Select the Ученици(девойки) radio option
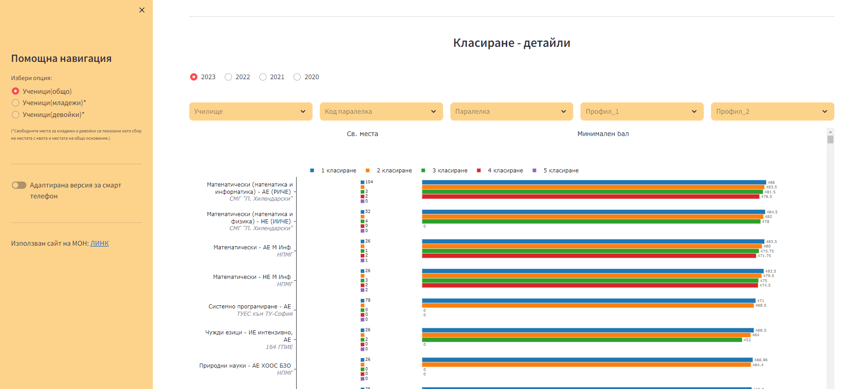The image size is (868, 389). click(x=15, y=115)
